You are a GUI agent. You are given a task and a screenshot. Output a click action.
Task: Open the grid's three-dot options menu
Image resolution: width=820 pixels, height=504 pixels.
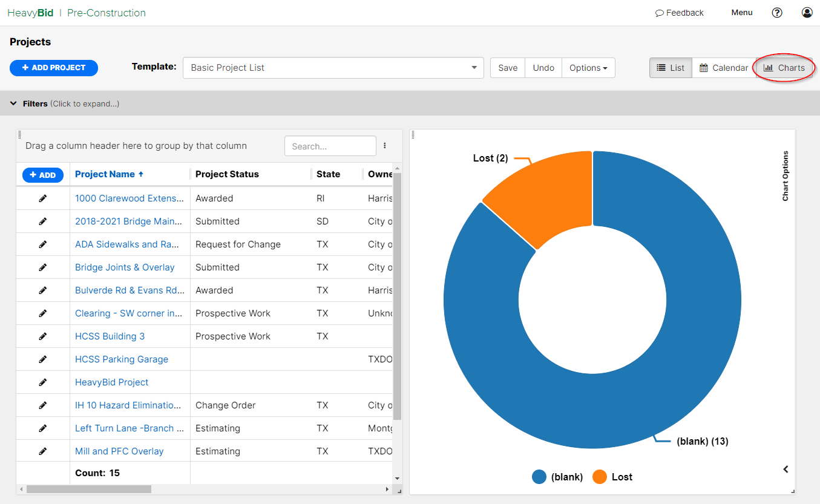tap(385, 146)
